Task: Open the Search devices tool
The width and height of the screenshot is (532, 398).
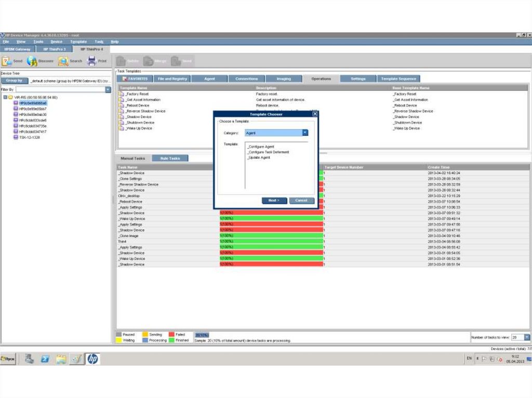Action: click(x=63, y=61)
